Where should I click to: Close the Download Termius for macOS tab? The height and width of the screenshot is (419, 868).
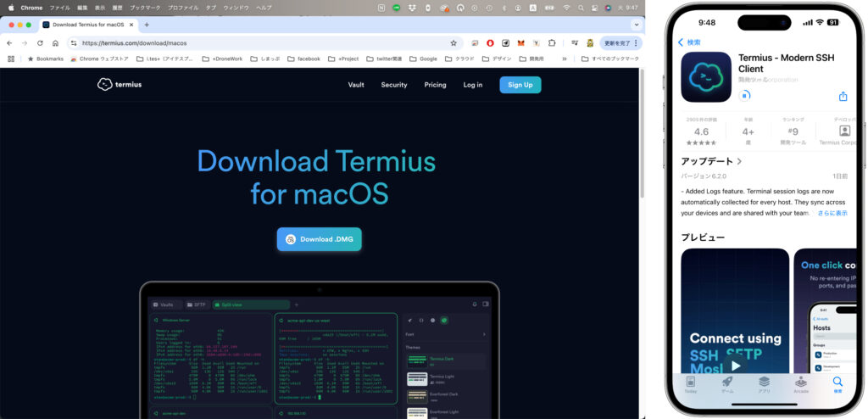coord(131,25)
